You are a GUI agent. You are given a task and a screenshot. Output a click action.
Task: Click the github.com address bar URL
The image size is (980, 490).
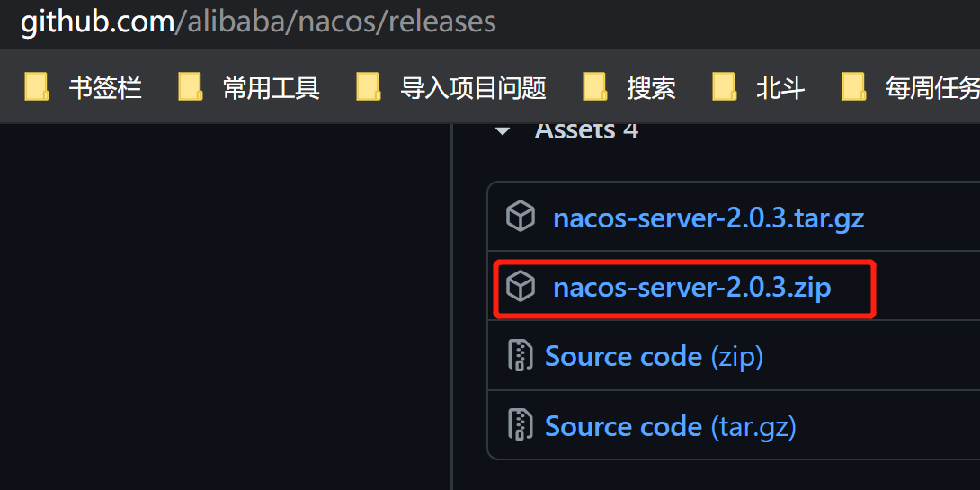(x=258, y=22)
